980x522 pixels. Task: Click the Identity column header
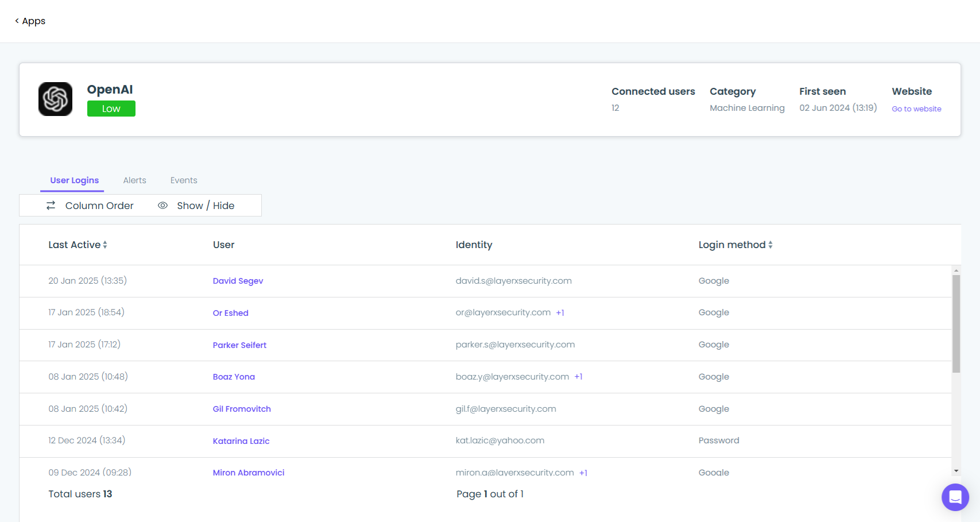[x=474, y=245]
